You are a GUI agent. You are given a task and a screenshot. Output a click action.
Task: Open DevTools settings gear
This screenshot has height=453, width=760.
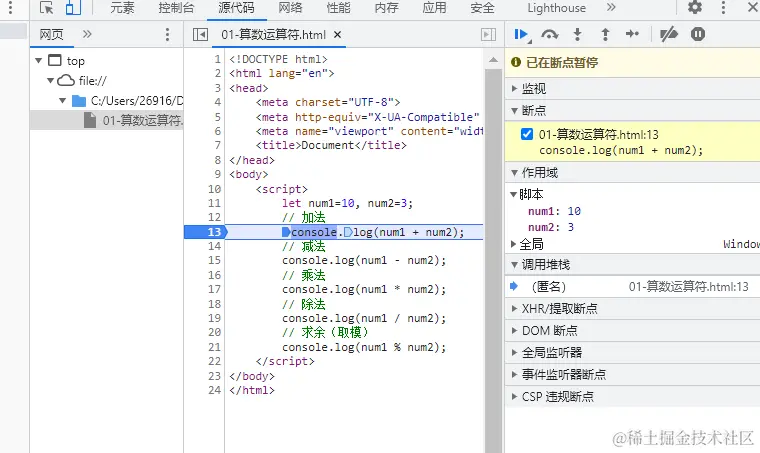(x=695, y=7)
